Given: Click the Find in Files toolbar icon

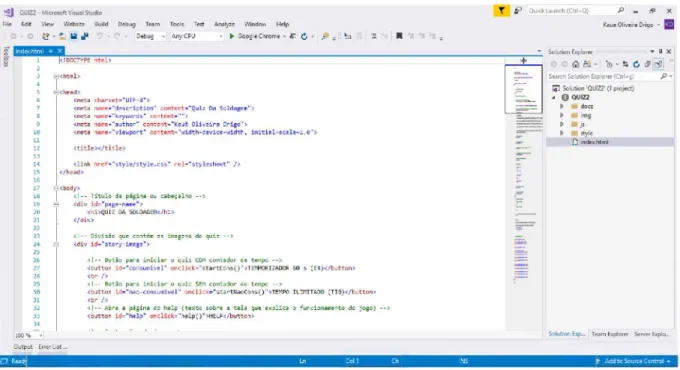Looking at the screenshot, I should (x=325, y=36).
